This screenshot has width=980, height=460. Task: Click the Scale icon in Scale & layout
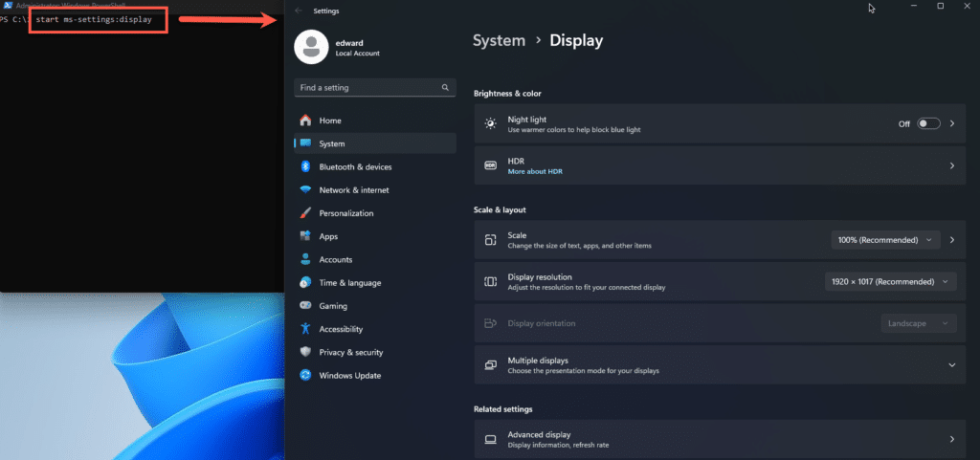[x=491, y=240]
